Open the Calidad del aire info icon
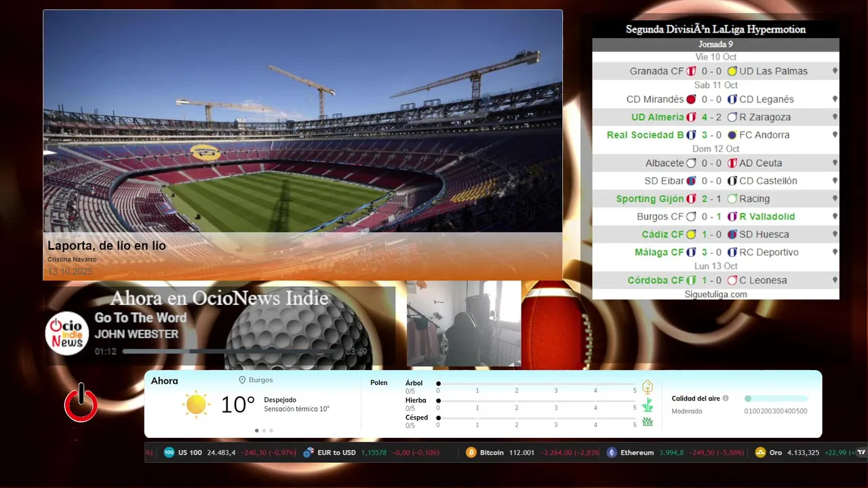Image resolution: width=868 pixels, height=488 pixels. 726,399
